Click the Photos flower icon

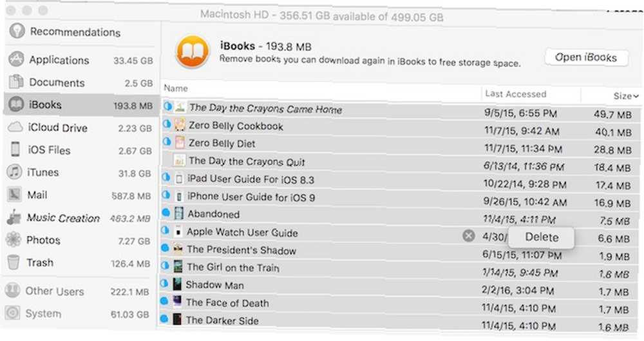coord(14,239)
